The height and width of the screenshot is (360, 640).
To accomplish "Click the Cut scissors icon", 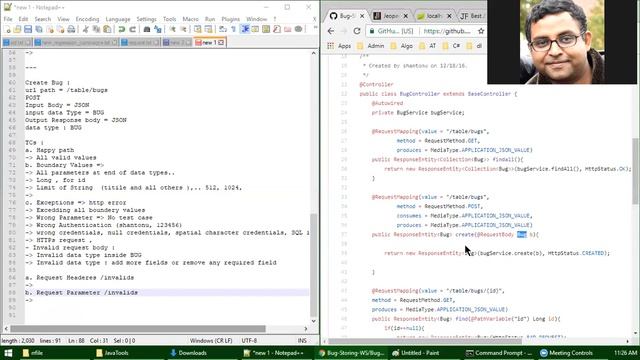I will click(x=85, y=29).
